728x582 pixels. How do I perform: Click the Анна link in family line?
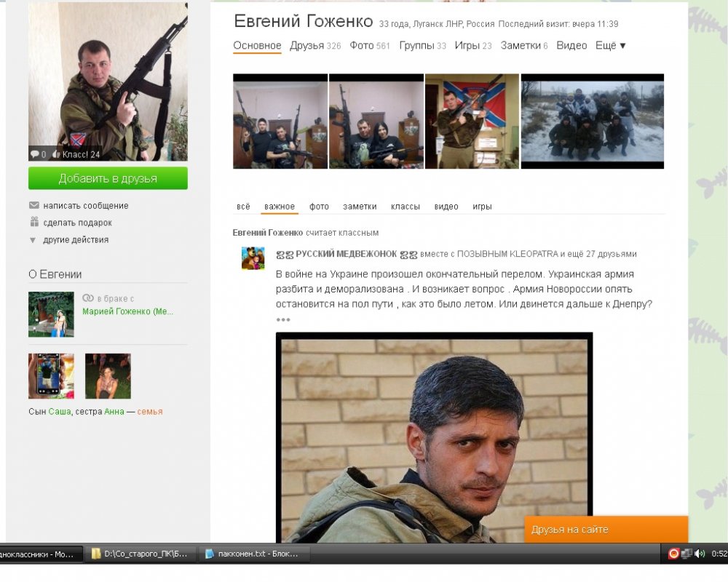[114, 412]
